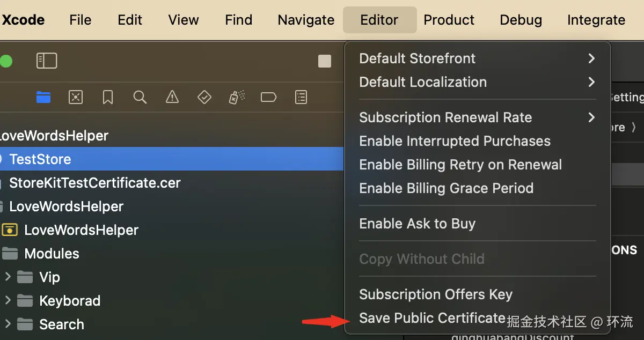Open the Default Storefront submenu
Viewport: 644px width, 340px height.
[x=478, y=58]
